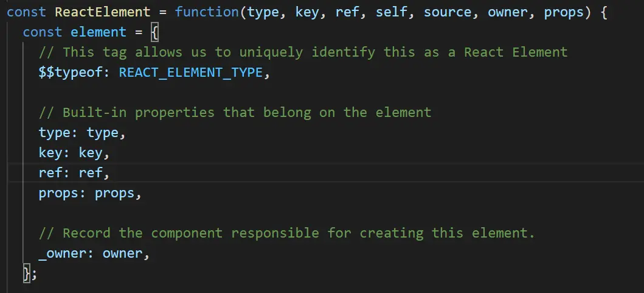Click the word properties in the comment
This screenshot has width=644, height=293.
click(175, 113)
